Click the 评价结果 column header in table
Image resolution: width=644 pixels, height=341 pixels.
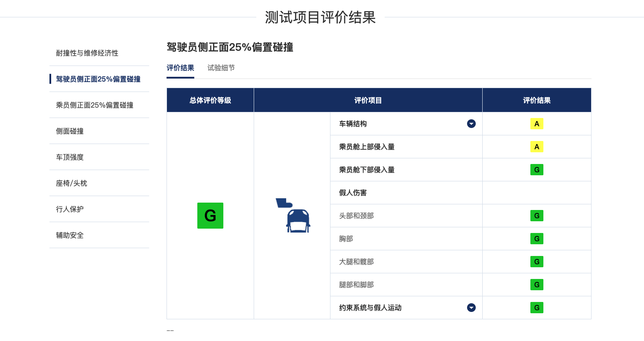point(537,100)
